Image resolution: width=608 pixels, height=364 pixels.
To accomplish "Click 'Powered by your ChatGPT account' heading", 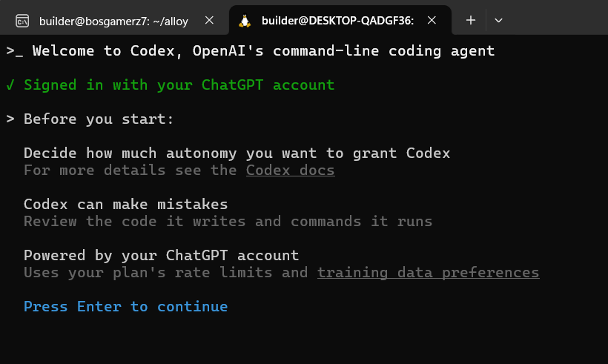I will tap(162, 256).
